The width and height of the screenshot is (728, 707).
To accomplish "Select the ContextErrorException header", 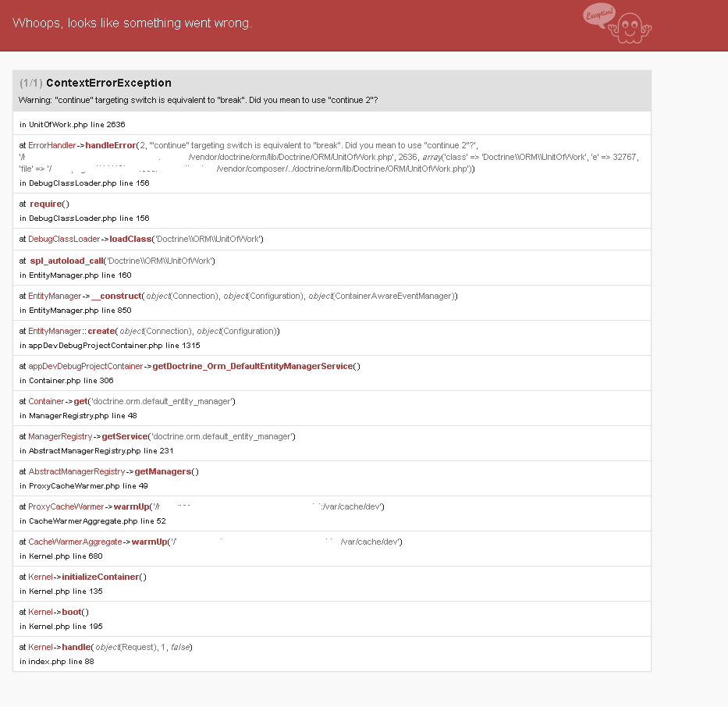I will pos(108,83).
